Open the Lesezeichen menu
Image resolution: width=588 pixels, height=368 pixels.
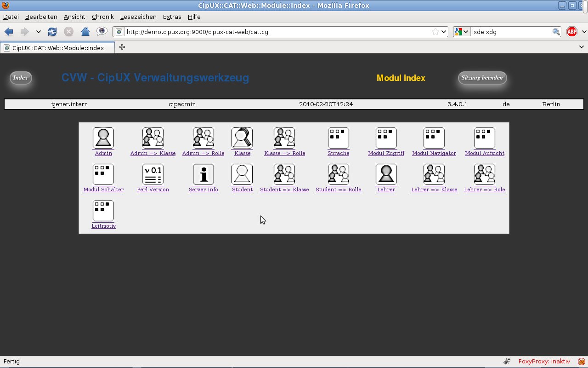click(138, 17)
